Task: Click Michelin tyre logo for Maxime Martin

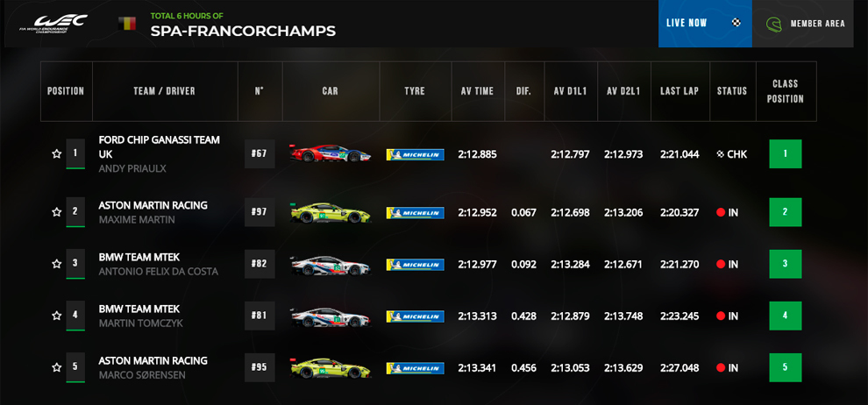Action: 416,212
